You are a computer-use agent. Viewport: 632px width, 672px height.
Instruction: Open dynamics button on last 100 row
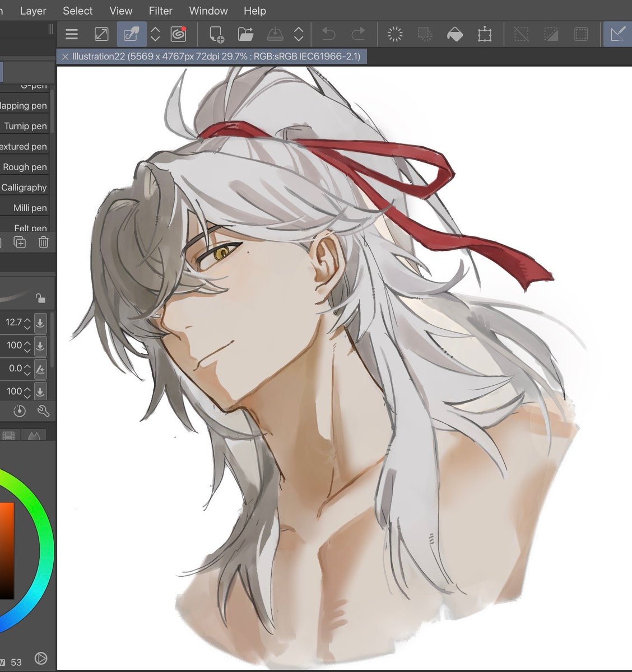[40, 391]
